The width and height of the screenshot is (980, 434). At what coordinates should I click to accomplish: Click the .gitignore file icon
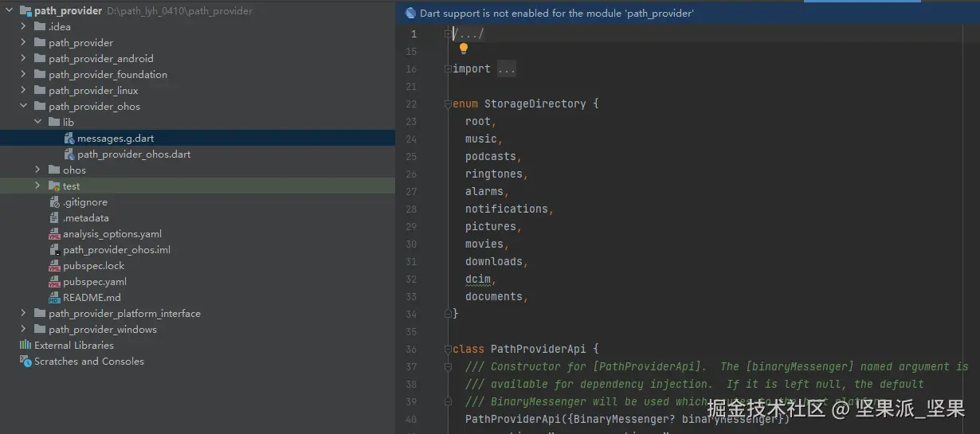pyautogui.click(x=54, y=202)
